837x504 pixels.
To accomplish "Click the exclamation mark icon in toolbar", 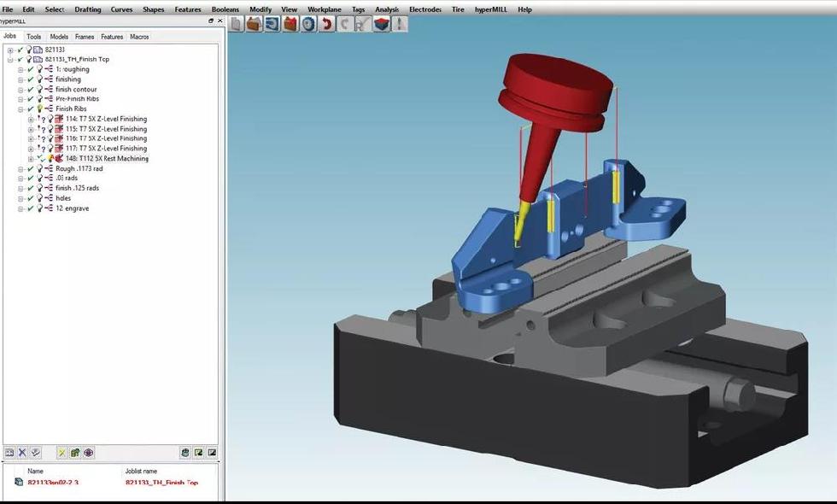I will pos(400,24).
